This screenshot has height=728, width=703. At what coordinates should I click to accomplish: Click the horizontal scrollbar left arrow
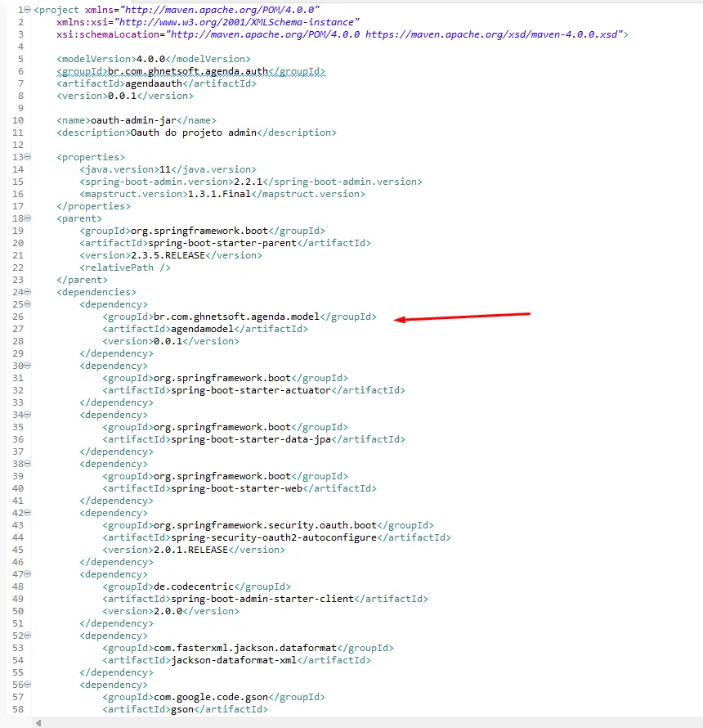coord(37,722)
